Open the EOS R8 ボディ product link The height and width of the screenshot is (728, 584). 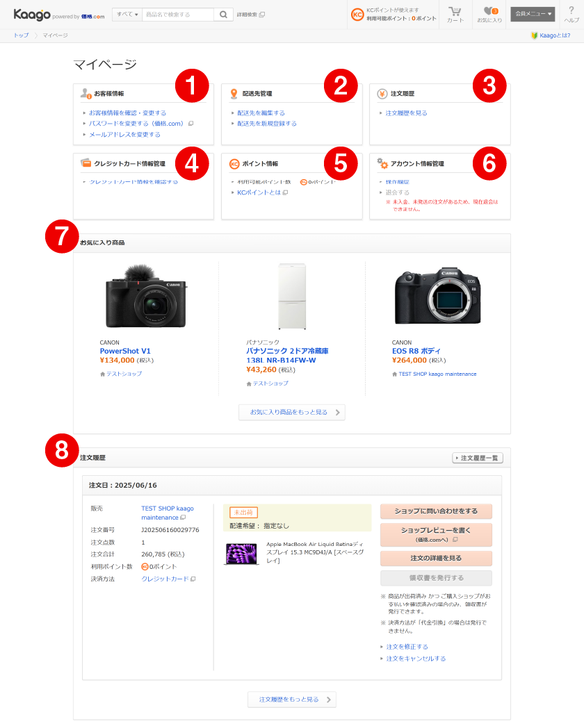coord(416,351)
